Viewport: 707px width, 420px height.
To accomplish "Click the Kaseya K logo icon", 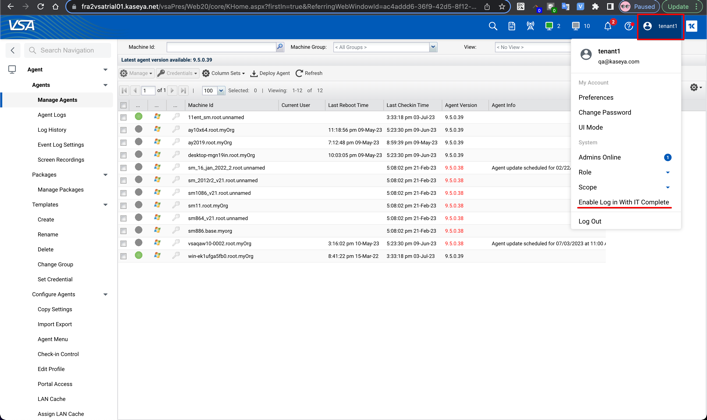I will 692,26.
